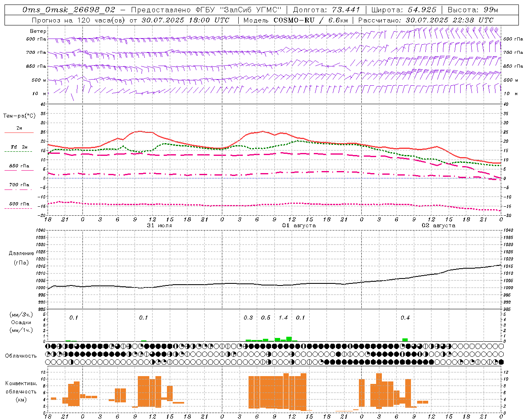Click the Высота: 99м label
525x420 pixels.
click(x=472, y=9)
